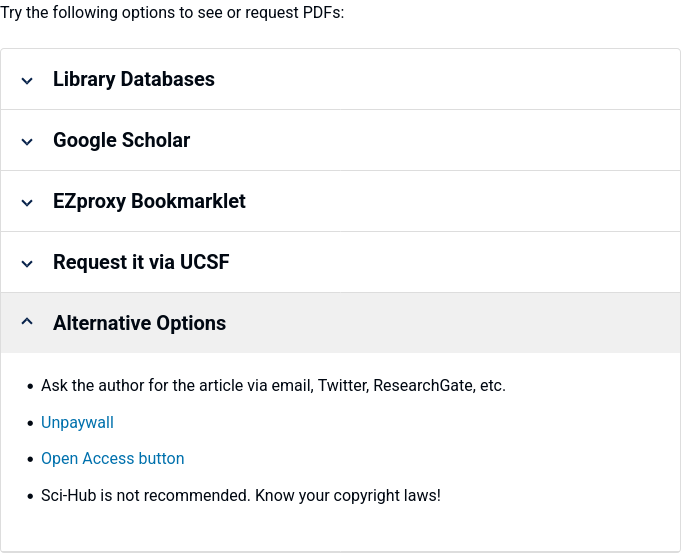Click the Ask the author bullet text
This screenshot has width=681, height=553.
[273, 385]
